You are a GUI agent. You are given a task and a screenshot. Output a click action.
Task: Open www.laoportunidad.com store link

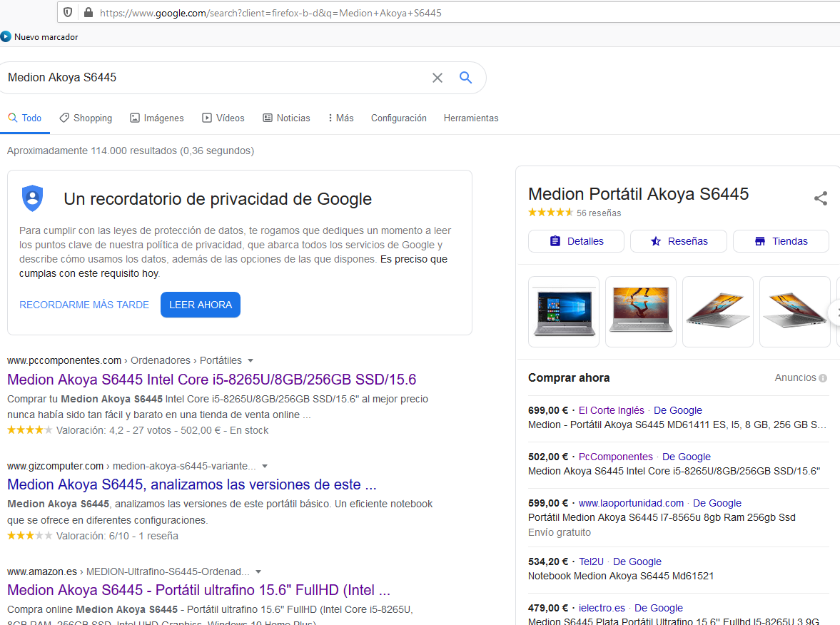pyautogui.click(x=631, y=503)
